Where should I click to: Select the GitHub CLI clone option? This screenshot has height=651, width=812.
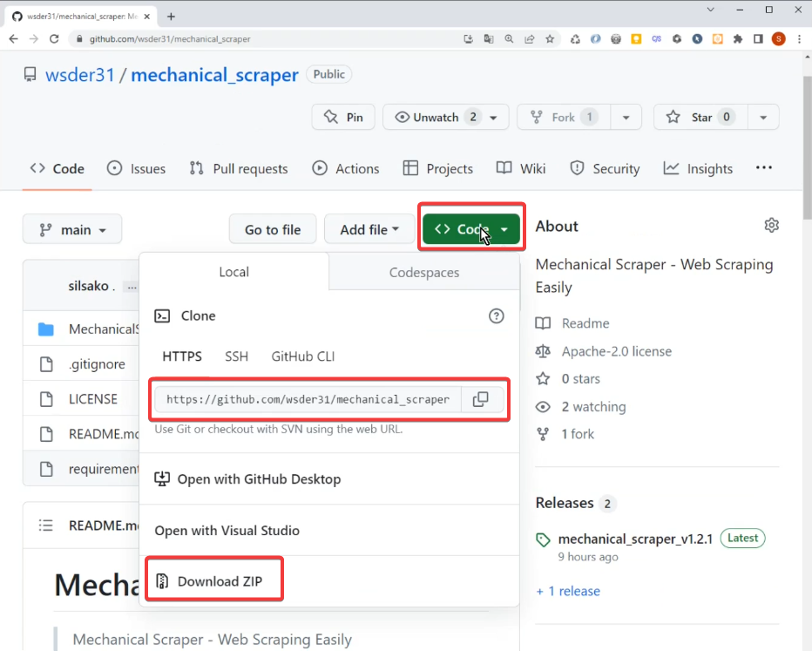(303, 356)
